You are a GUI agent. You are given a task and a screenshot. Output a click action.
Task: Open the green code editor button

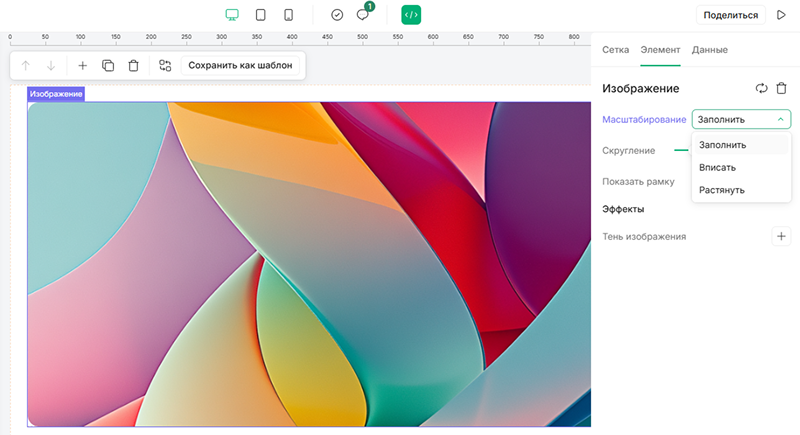coord(411,15)
